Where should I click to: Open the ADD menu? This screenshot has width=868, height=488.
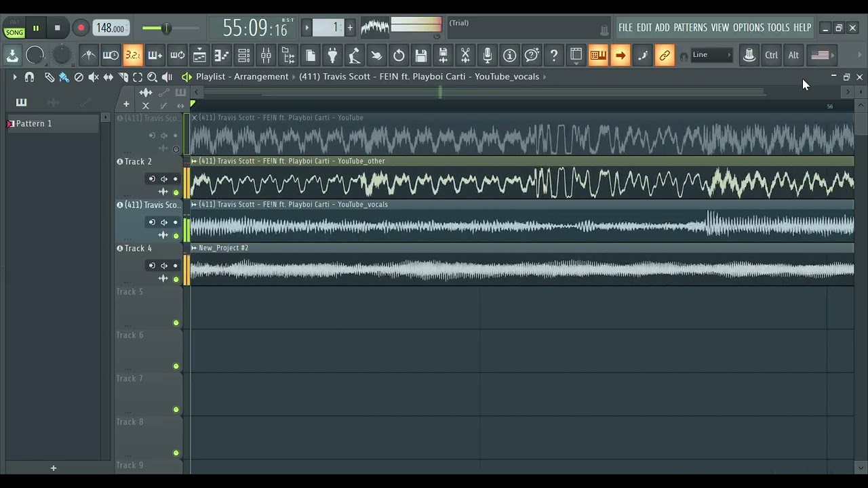[663, 28]
